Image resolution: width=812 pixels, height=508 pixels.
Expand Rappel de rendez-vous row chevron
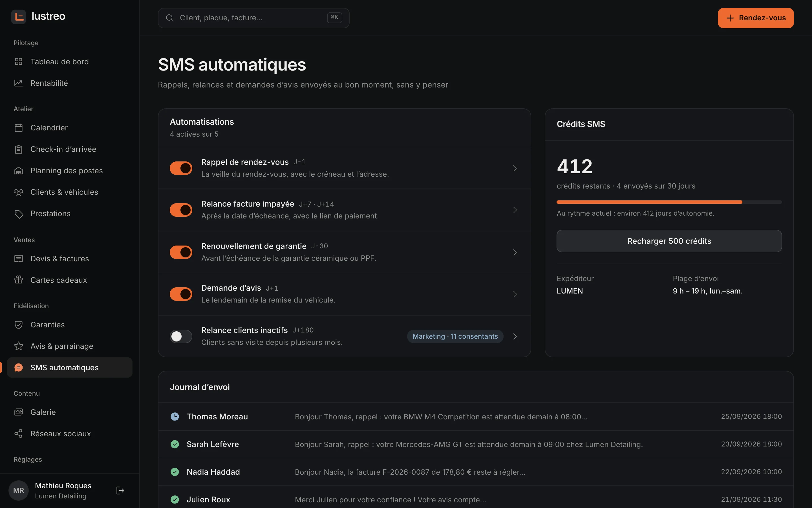click(515, 168)
